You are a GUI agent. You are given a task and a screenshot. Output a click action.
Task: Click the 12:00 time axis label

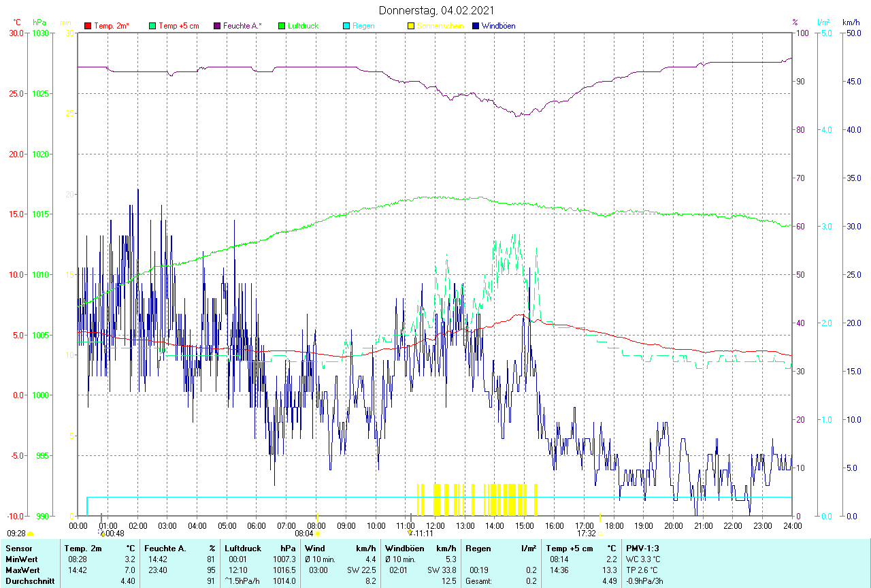click(435, 525)
